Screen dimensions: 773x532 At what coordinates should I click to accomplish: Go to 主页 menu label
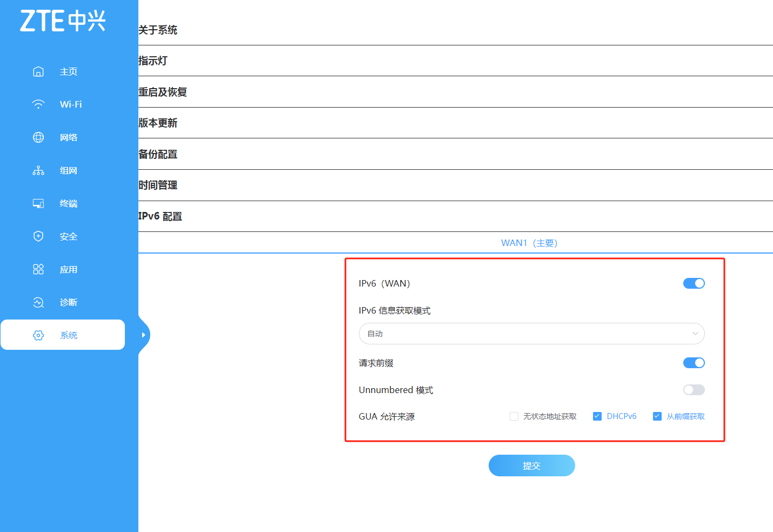[x=69, y=71]
